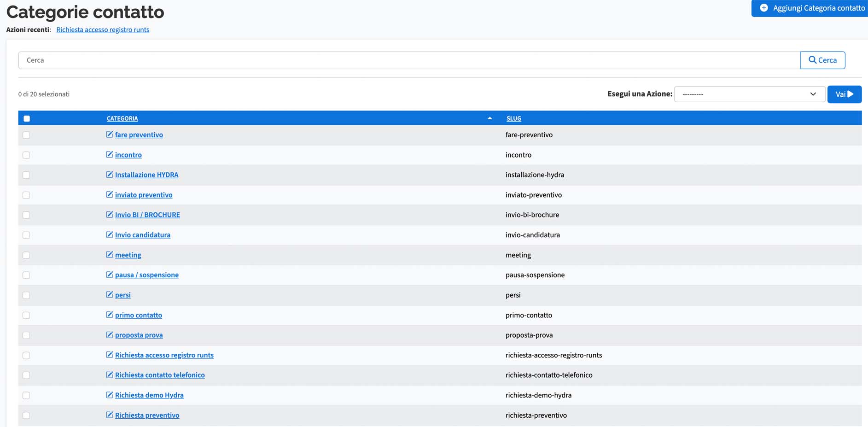This screenshot has width=868, height=427.
Task: Check the Richiesta demo Hydra row checkbox
Action: pyautogui.click(x=26, y=395)
